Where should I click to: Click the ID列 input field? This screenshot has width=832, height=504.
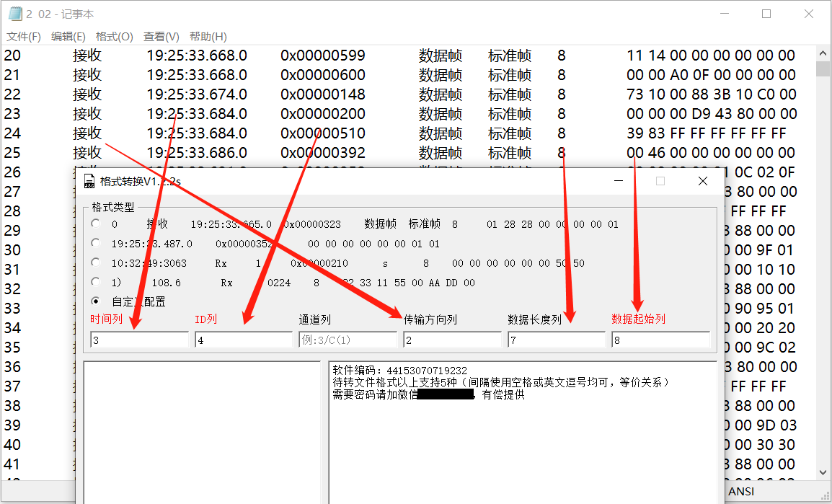point(244,338)
